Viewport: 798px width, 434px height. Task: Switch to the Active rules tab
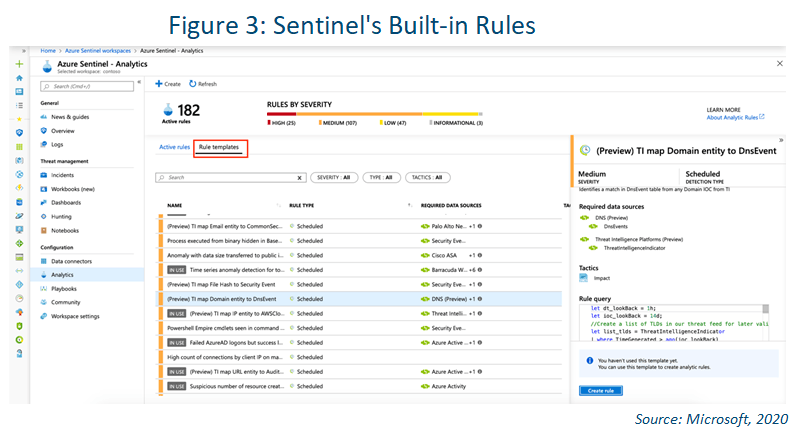[x=175, y=147]
